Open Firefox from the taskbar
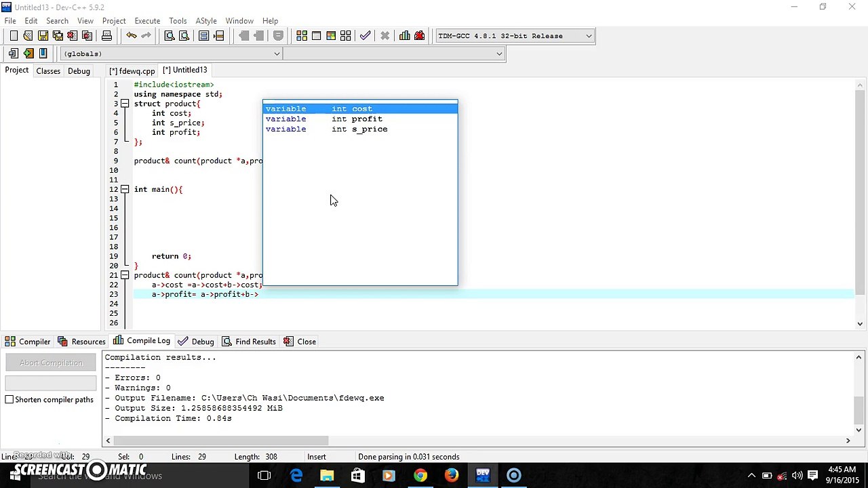The width and height of the screenshot is (868, 488). coord(452,476)
